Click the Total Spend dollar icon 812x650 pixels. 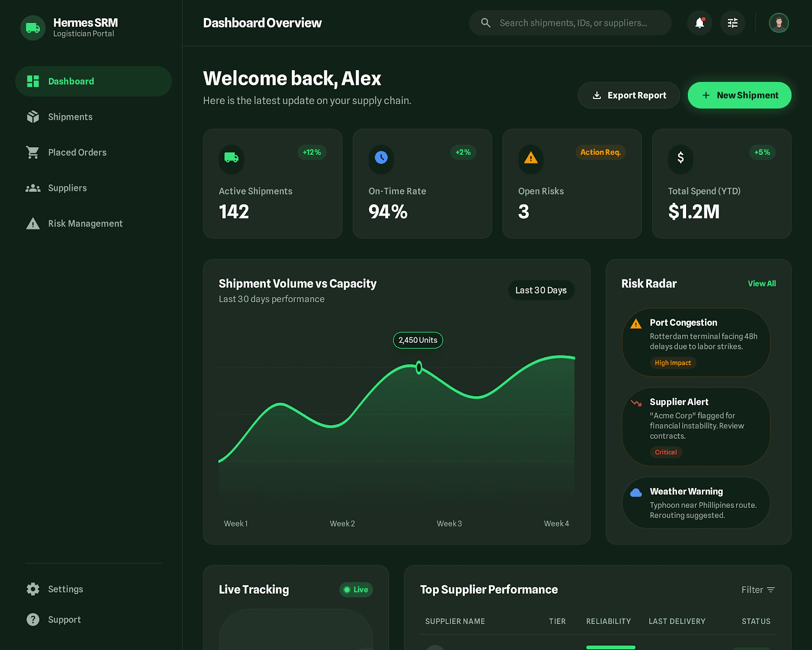click(x=681, y=158)
